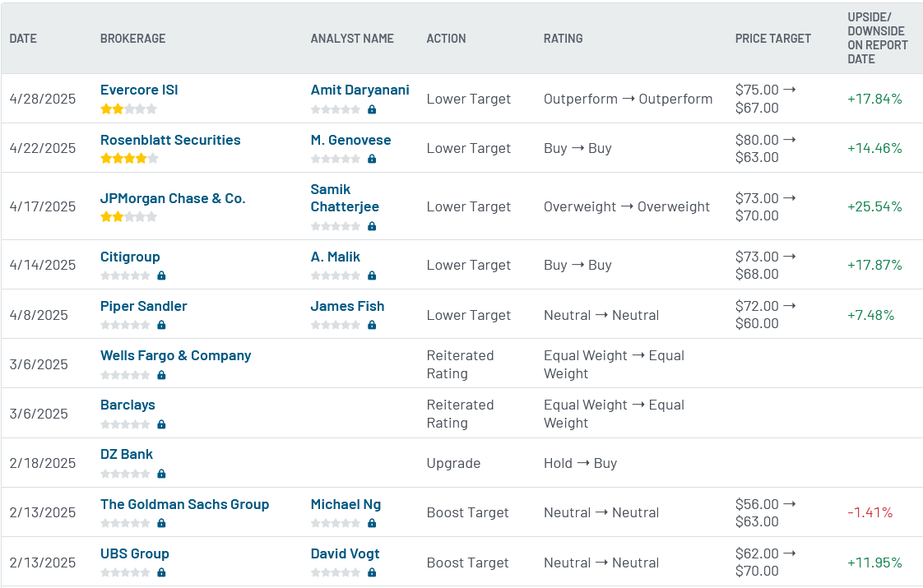Click the lock icon under A. Malik
Viewport: 923px width, 588px height.
click(372, 275)
